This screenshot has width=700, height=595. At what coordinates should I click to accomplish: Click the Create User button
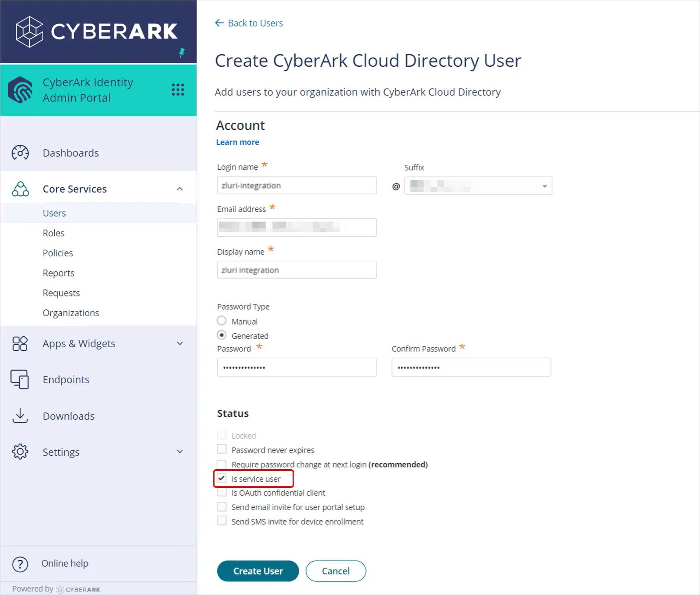258,571
